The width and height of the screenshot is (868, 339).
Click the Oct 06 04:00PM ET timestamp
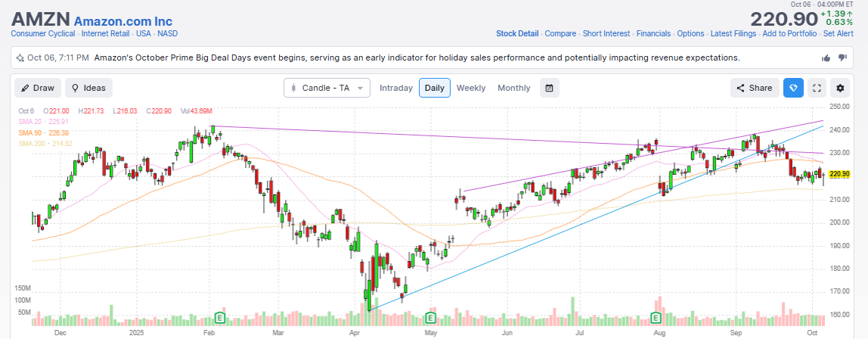821,5
